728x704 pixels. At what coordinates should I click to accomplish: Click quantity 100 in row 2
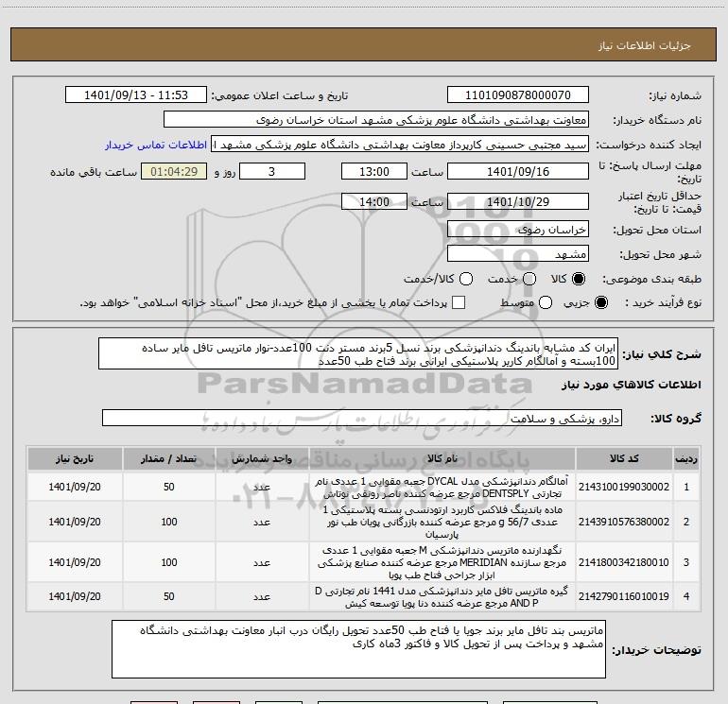[x=169, y=522]
